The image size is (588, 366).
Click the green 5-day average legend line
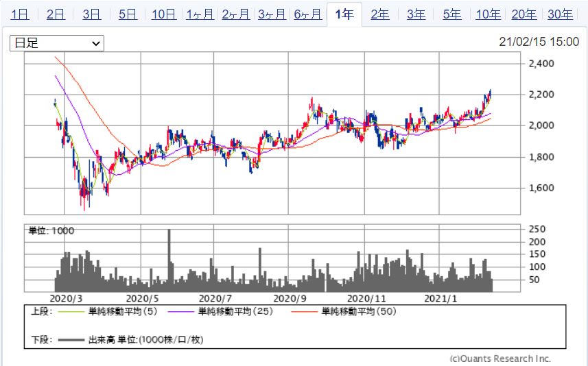[71, 312]
